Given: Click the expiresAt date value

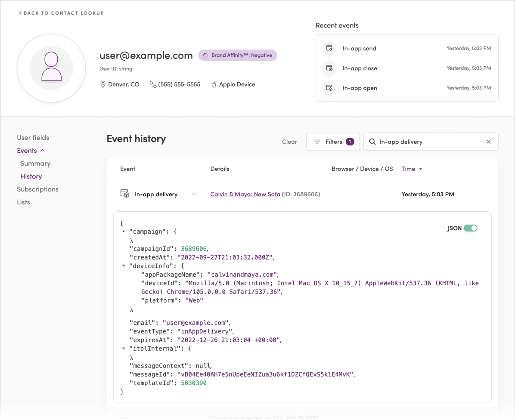Looking at the screenshot, I should [229, 340].
